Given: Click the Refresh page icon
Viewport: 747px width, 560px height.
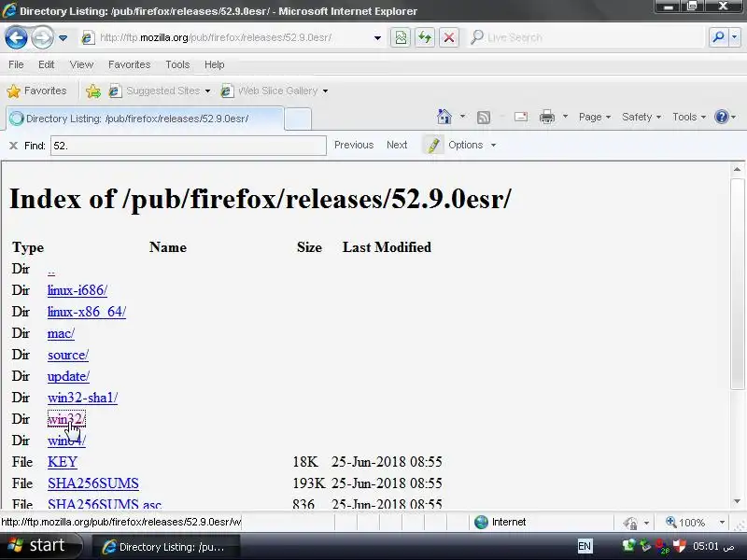Looking at the screenshot, I should [425, 37].
